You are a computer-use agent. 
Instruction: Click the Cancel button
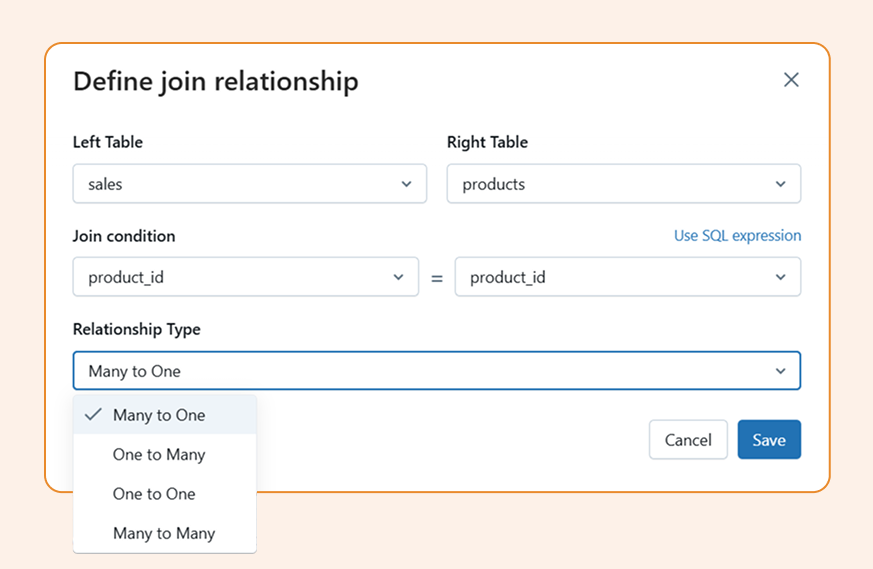tap(688, 440)
